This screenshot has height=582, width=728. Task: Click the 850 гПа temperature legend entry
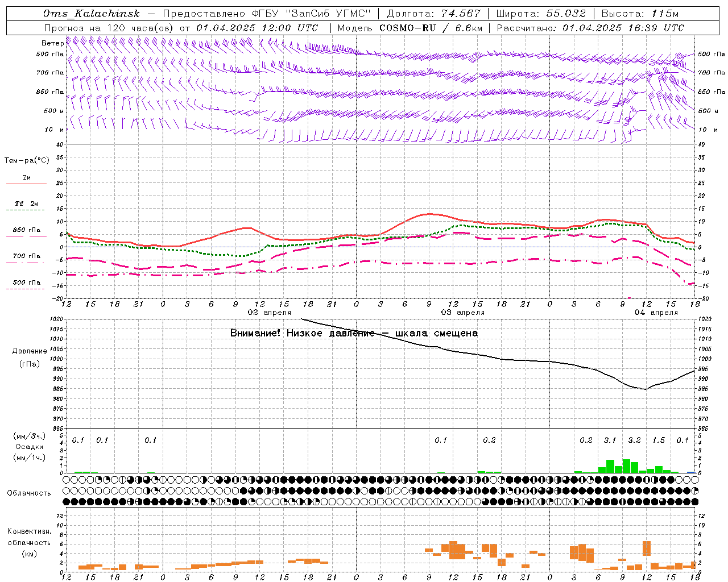click(27, 230)
